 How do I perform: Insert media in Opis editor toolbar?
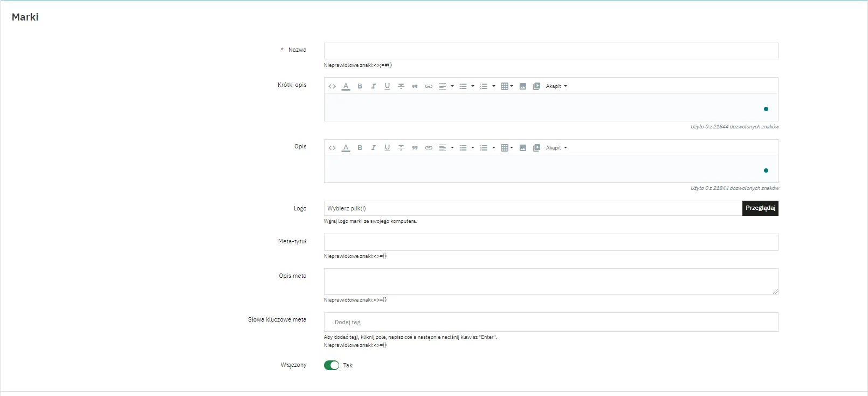pos(536,148)
